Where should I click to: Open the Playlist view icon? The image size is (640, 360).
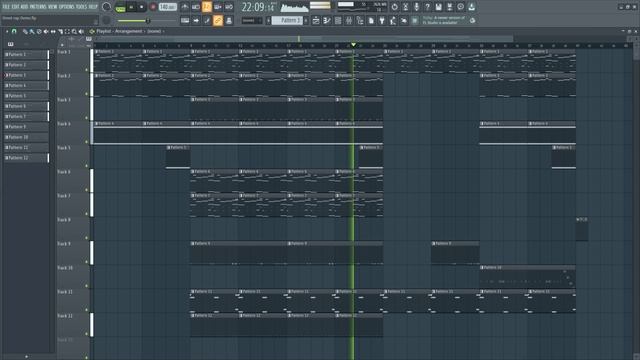(316, 20)
